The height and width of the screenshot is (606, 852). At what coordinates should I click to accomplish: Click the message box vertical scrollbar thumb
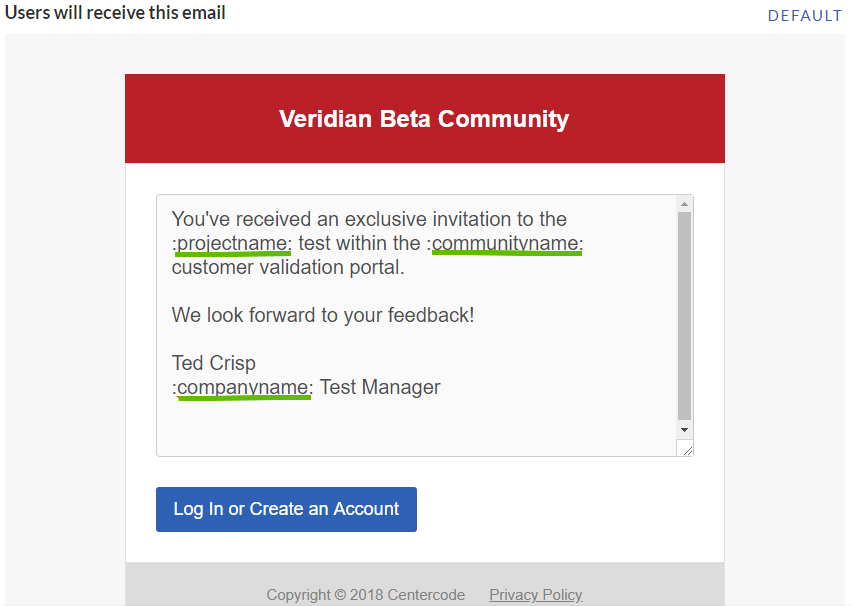(x=684, y=316)
